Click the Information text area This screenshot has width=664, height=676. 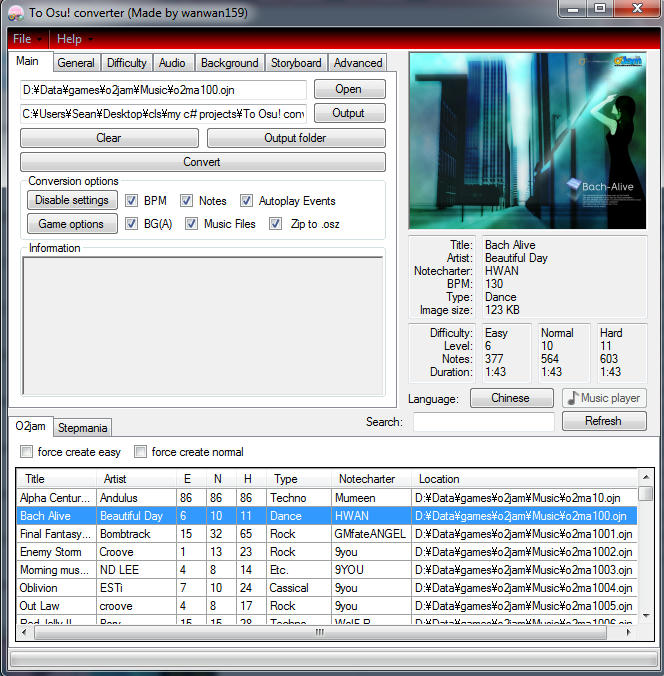pos(203,326)
